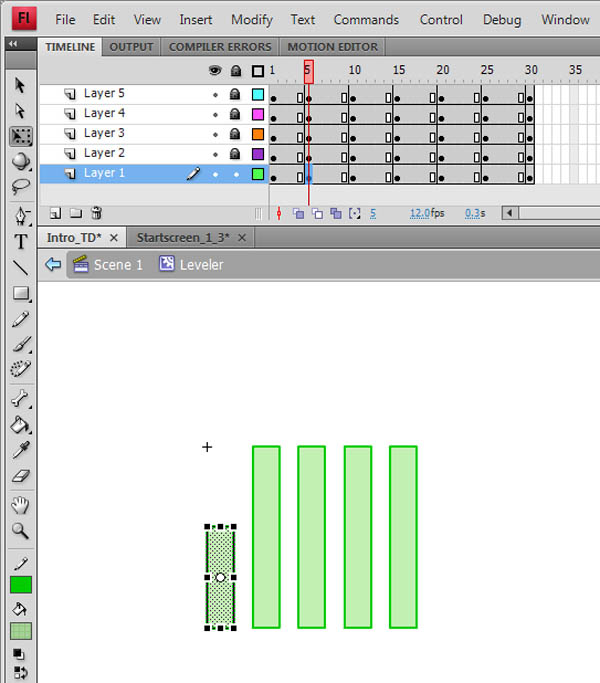Select the Lasso tool
Screen dimensions: 600x683
coord(20,186)
